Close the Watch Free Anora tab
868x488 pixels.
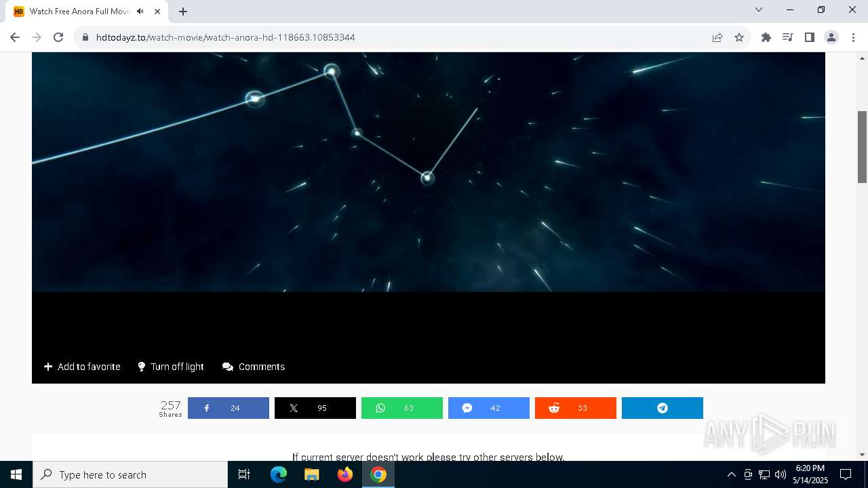[157, 12]
